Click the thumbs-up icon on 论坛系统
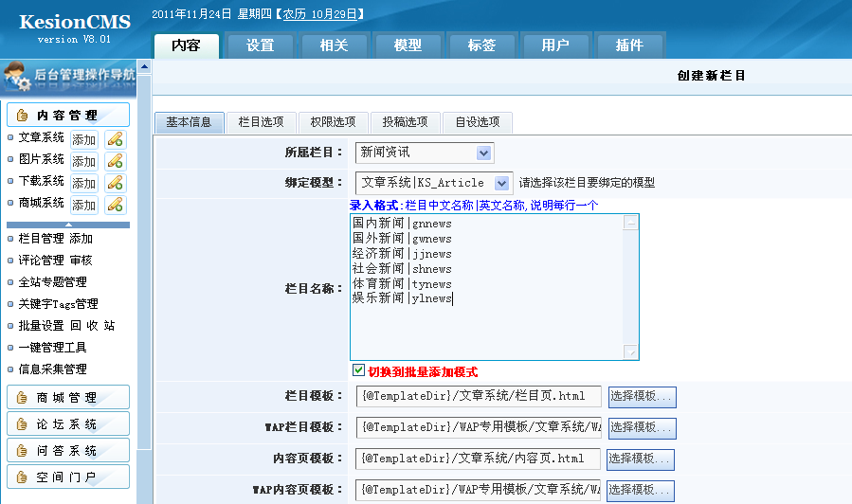852x504 pixels. click(22, 423)
